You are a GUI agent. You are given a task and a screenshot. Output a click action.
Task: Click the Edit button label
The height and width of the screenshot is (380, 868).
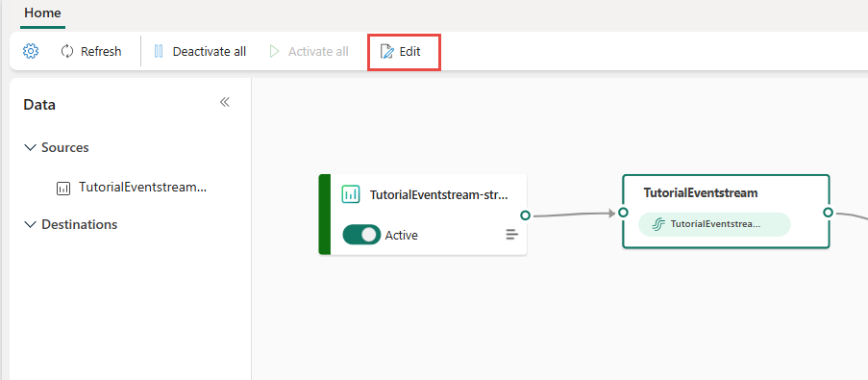410,52
